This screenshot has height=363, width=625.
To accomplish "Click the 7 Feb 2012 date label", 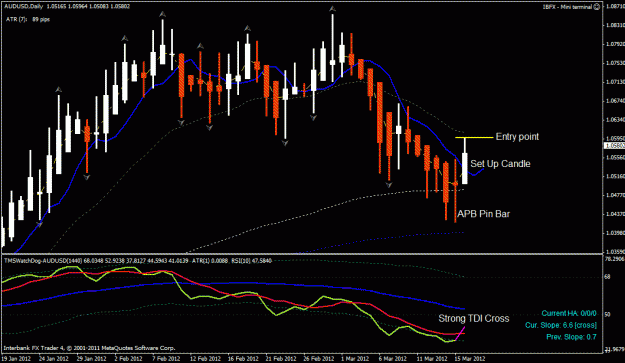I will click(x=166, y=358).
